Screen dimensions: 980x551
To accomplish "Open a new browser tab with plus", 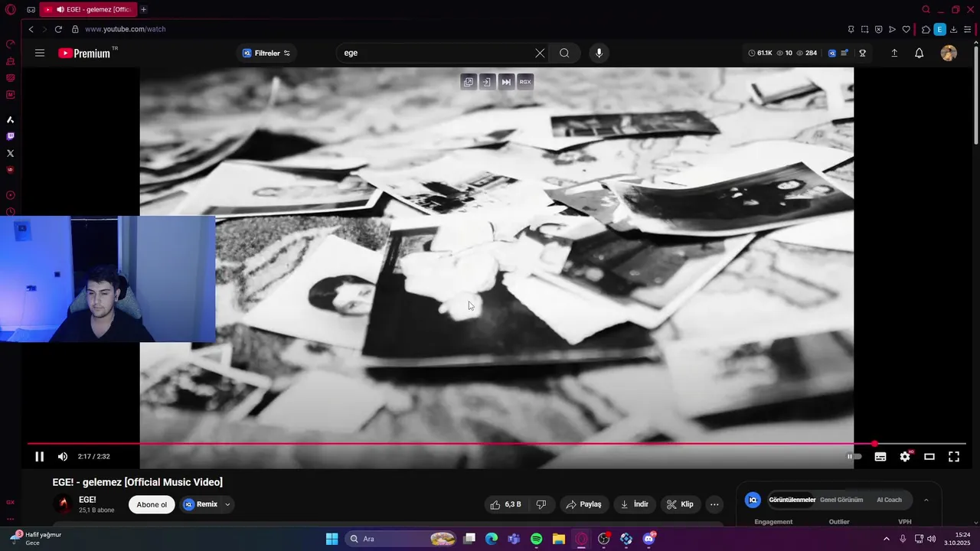I will click(143, 9).
